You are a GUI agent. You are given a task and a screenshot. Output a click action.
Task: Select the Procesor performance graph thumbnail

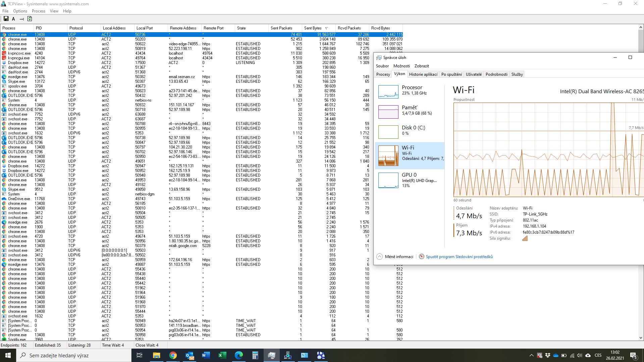388,92
